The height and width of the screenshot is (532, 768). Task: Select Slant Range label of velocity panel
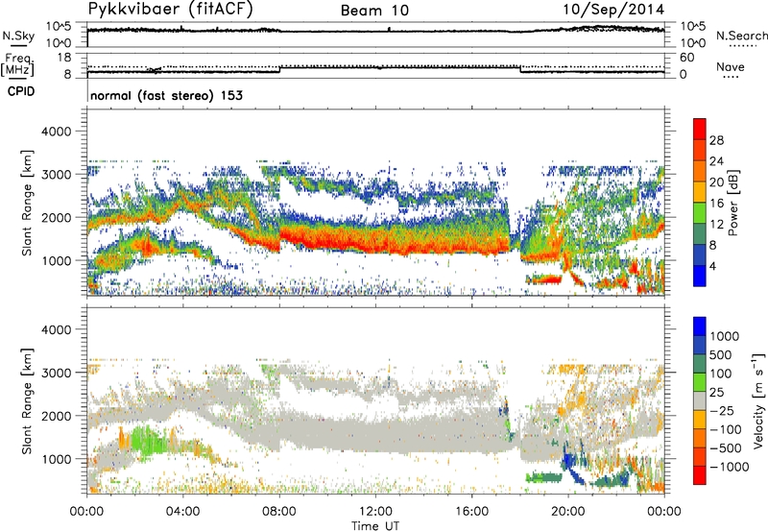pos(27,401)
